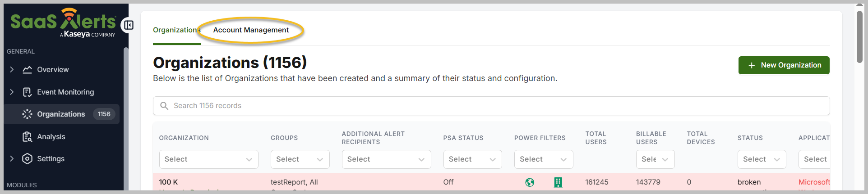Click the SaaS Alerts logo
The width and height of the screenshot is (868, 194).
coord(63,23)
